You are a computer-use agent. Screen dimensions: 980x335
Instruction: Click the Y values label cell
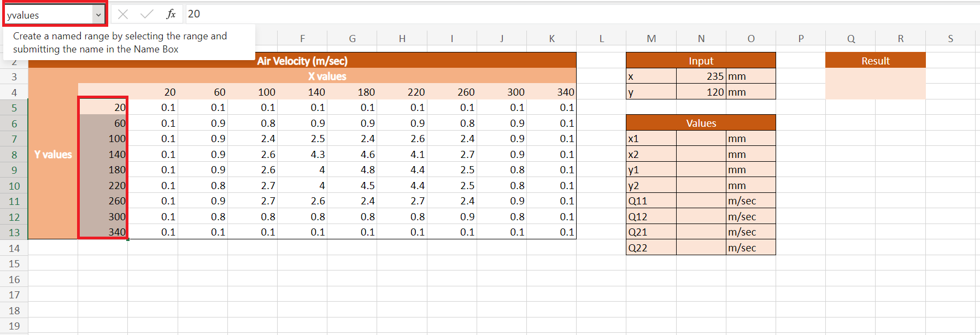(53, 155)
